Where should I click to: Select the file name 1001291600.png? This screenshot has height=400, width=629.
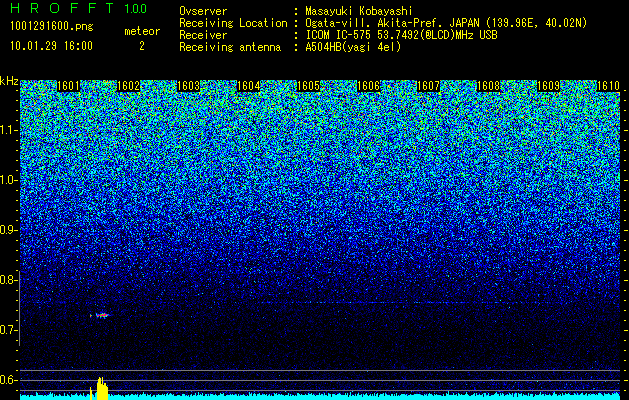[52, 27]
